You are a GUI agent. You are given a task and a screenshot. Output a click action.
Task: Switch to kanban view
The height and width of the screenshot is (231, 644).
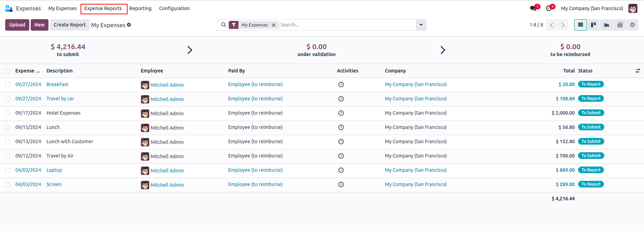pyautogui.click(x=593, y=25)
